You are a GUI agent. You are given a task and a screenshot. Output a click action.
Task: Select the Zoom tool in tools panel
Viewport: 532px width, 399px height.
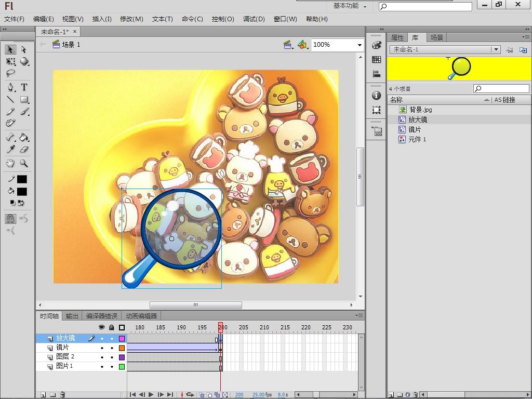(24, 163)
